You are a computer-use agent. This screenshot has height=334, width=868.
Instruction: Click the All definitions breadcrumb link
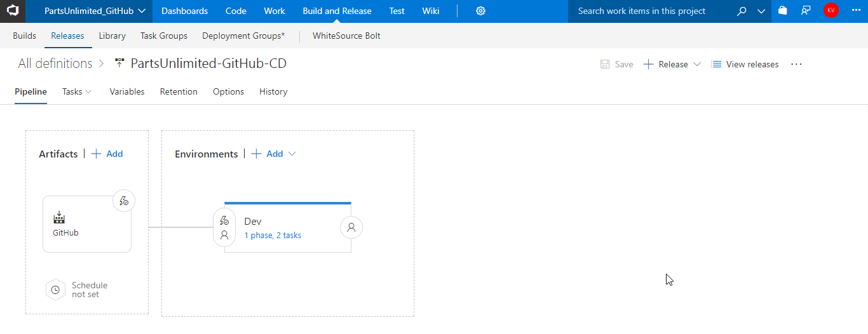[55, 63]
